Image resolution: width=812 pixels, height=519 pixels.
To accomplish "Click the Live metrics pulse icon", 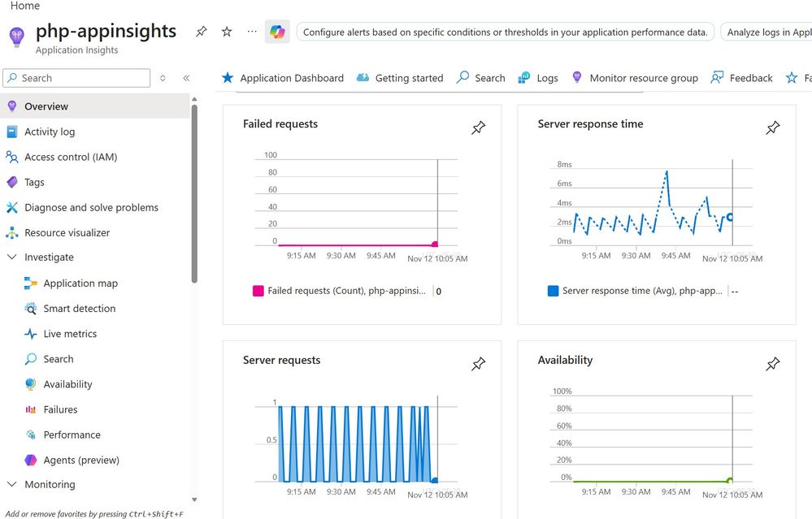I will tap(31, 334).
